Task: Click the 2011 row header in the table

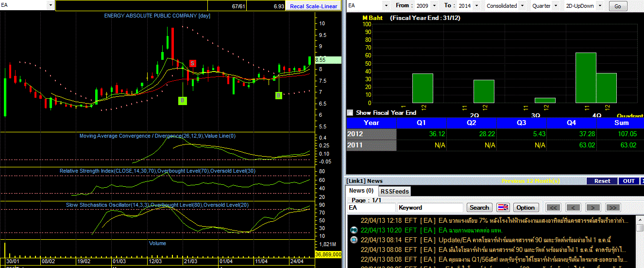Action: 372,145
